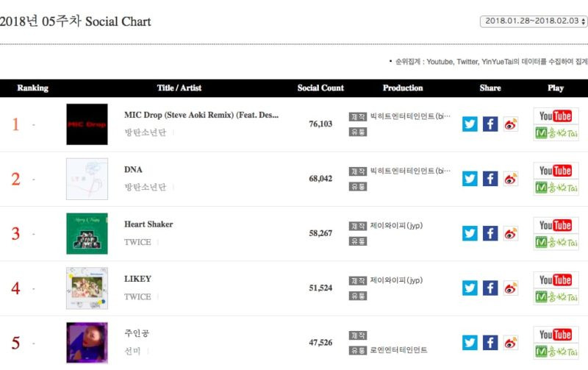588x370 pixels.
Task: Share LIKEY on Twitter
Action: [x=470, y=288]
